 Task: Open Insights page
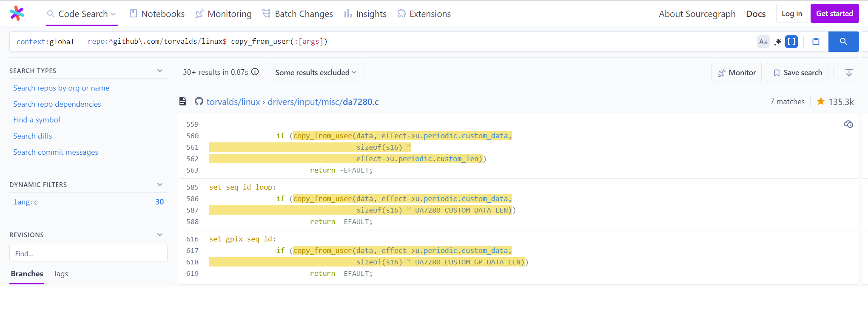(365, 14)
